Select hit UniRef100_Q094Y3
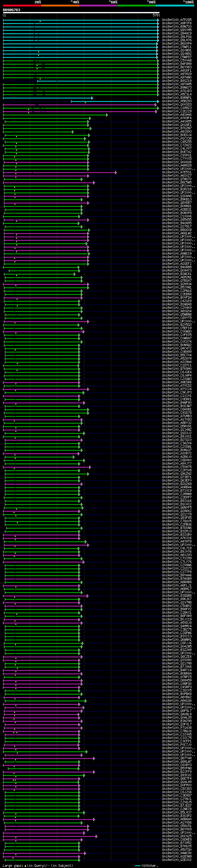This screenshot has height=868, width=197. coord(177,270)
